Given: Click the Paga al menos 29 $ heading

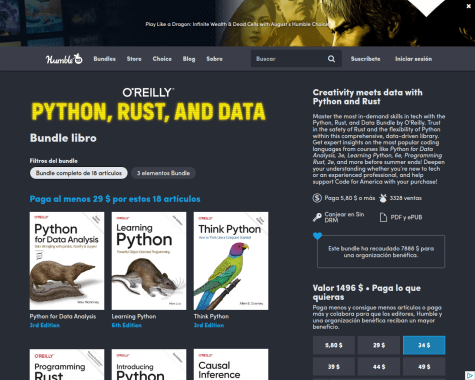Looking at the screenshot, I should [x=115, y=199].
